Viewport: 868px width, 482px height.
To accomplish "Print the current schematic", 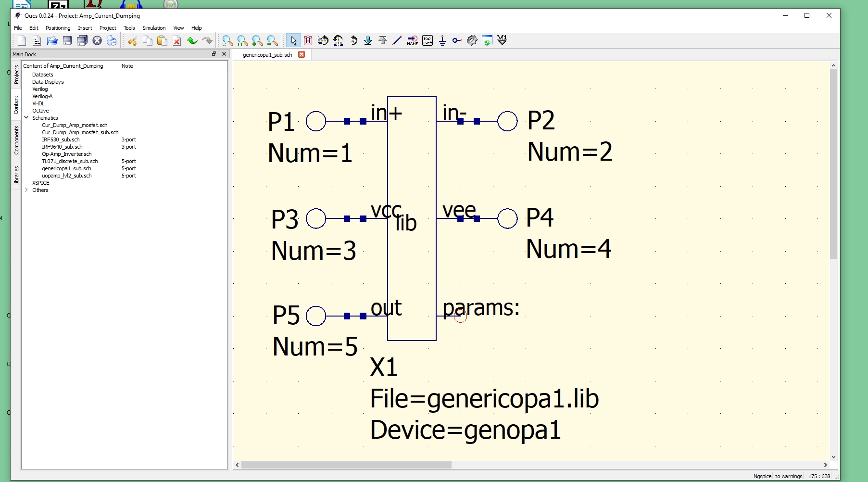I will coord(112,40).
